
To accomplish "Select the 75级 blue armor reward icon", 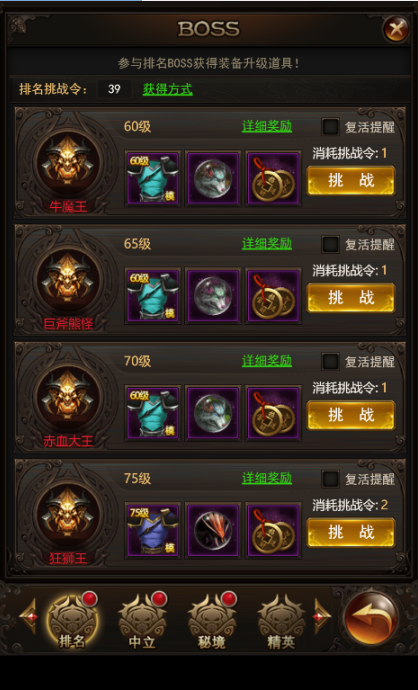I will pos(153,530).
